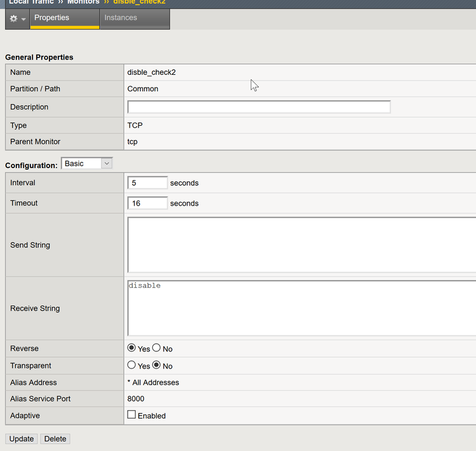Image resolution: width=476 pixels, height=451 pixels.
Task: Click the Delete button
Action: [55, 439]
